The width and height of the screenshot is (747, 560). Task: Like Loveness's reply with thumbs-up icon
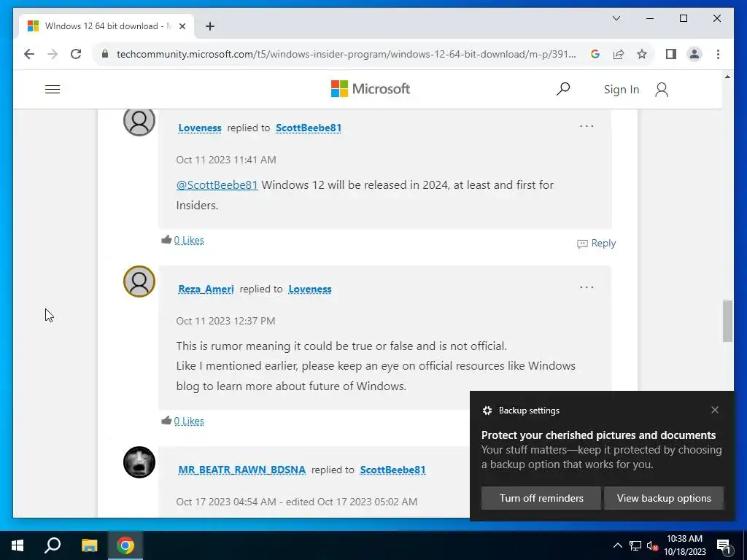tap(166, 239)
